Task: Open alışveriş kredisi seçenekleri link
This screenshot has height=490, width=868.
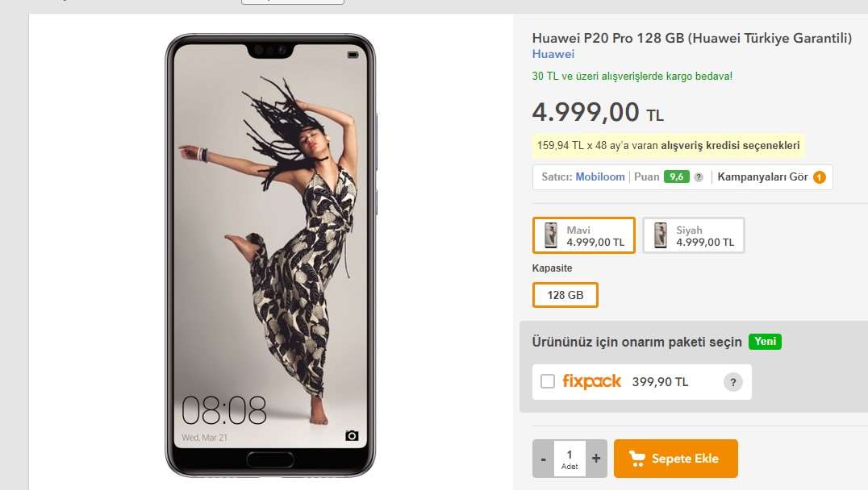Action: (x=730, y=146)
